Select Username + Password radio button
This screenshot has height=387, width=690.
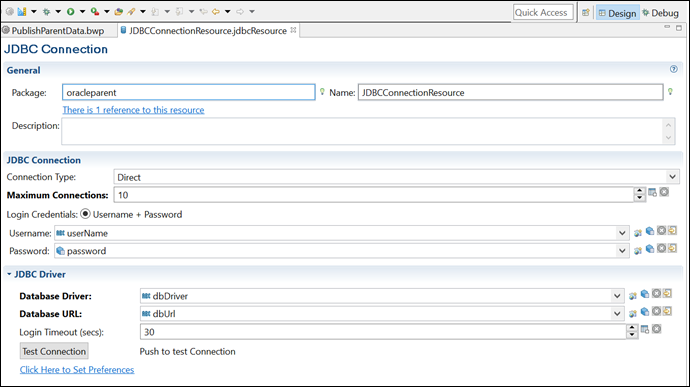[85, 214]
